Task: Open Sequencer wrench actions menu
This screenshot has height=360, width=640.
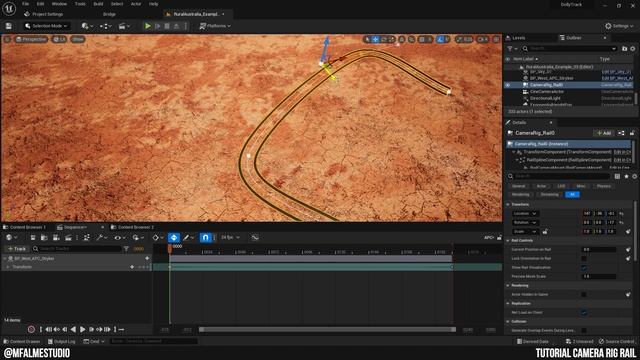Action: click(102, 238)
